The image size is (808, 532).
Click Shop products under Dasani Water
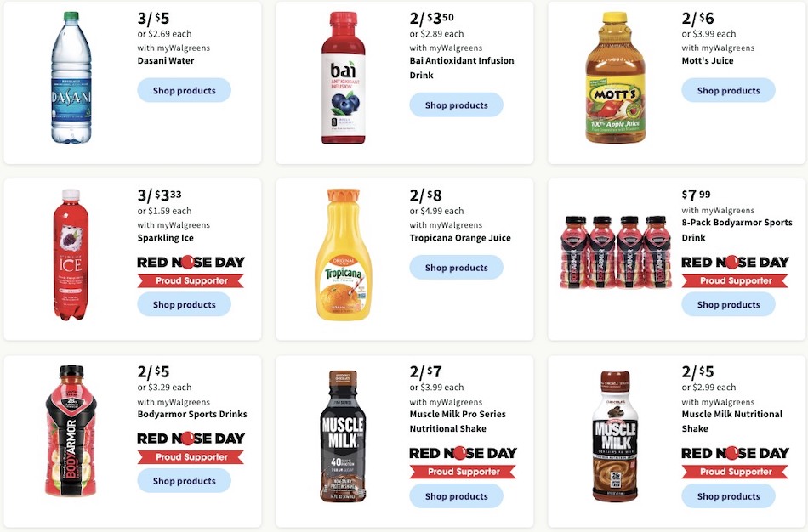click(x=184, y=90)
